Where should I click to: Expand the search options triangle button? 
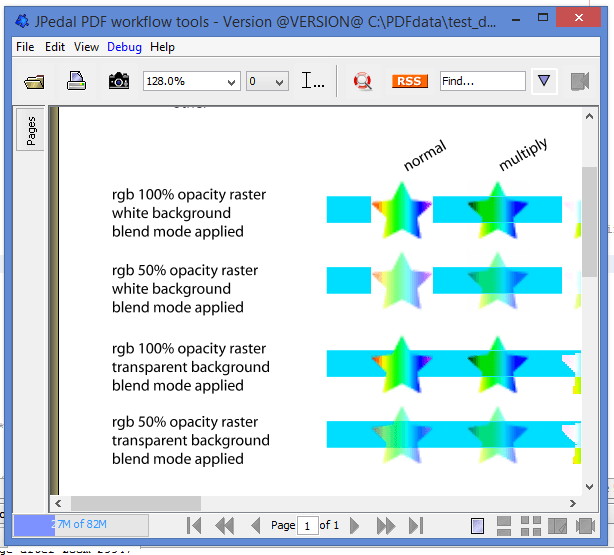[x=543, y=82]
